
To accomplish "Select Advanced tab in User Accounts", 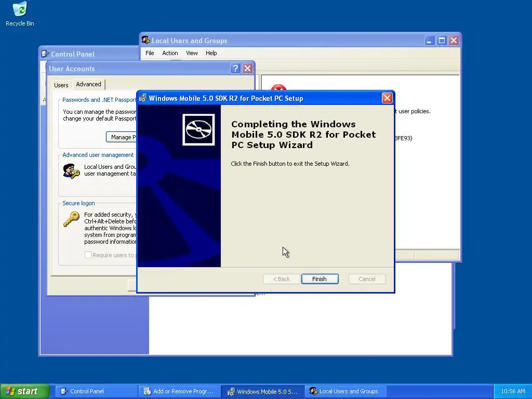I will 88,84.
